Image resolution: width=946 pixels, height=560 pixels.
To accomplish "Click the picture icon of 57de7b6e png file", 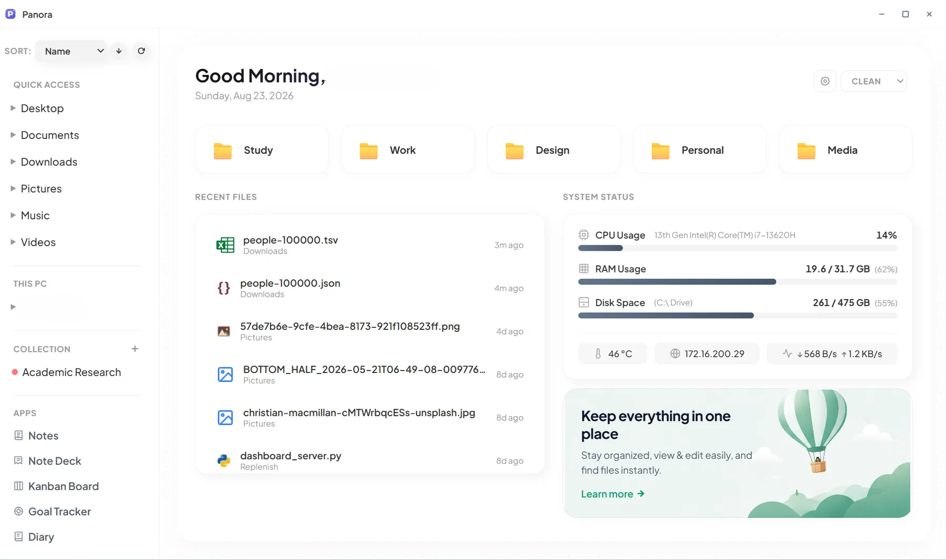I will click(224, 331).
